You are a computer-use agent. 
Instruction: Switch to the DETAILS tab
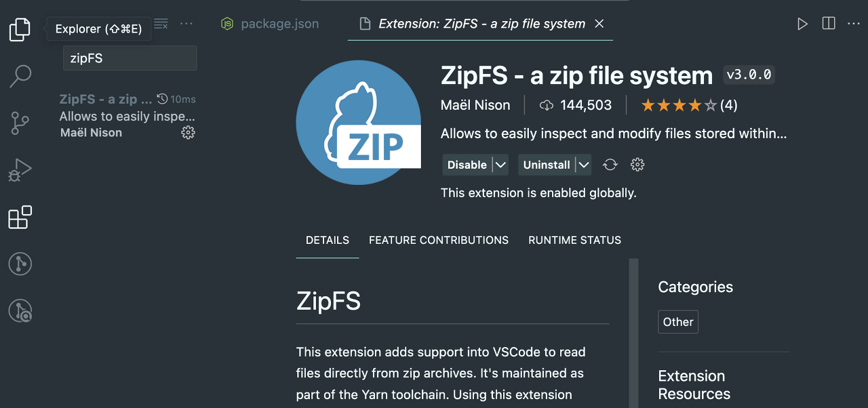pyautogui.click(x=328, y=240)
